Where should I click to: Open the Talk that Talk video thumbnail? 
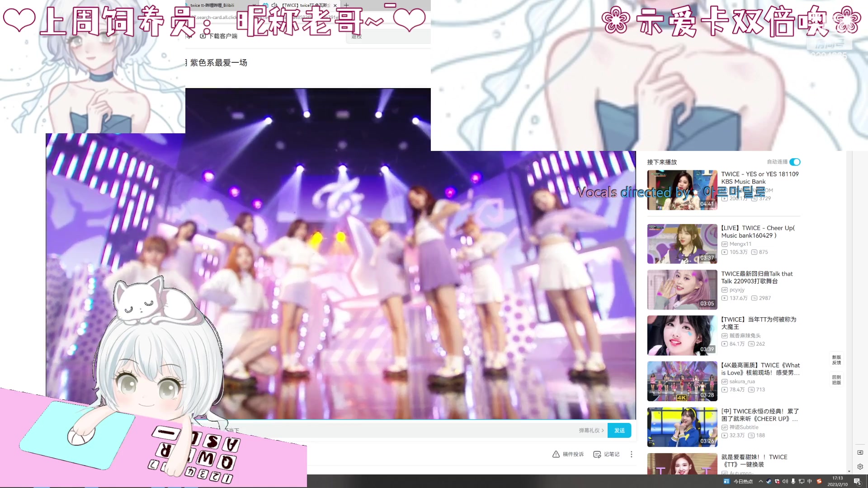pyautogui.click(x=682, y=290)
